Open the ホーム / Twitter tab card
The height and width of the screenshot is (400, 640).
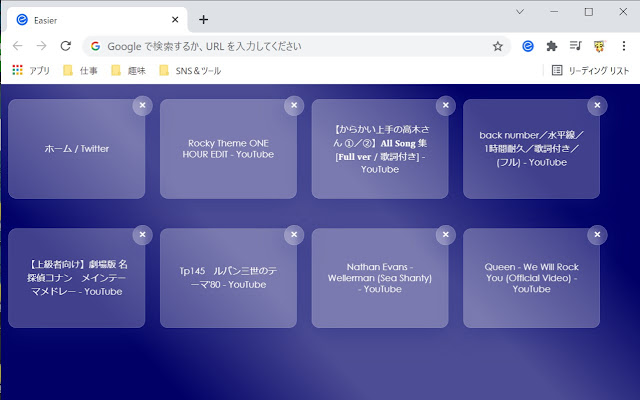pos(77,149)
